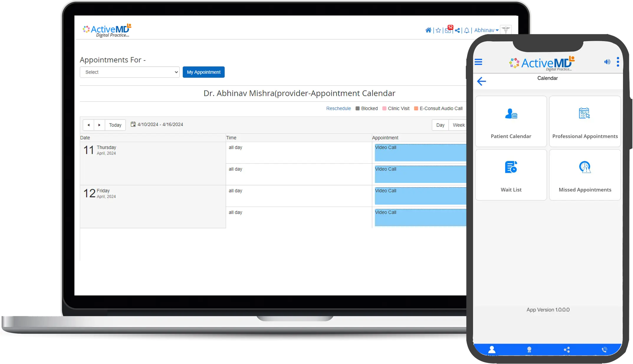Click the My Appointment button
The width and height of the screenshot is (633, 364).
point(204,72)
